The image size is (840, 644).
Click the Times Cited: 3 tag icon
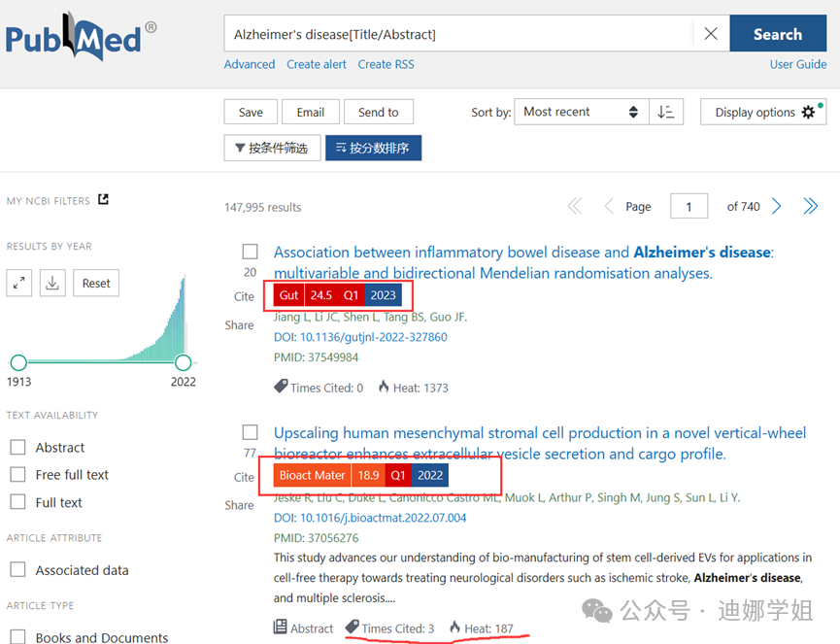pyautogui.click(x=352, y=627)
